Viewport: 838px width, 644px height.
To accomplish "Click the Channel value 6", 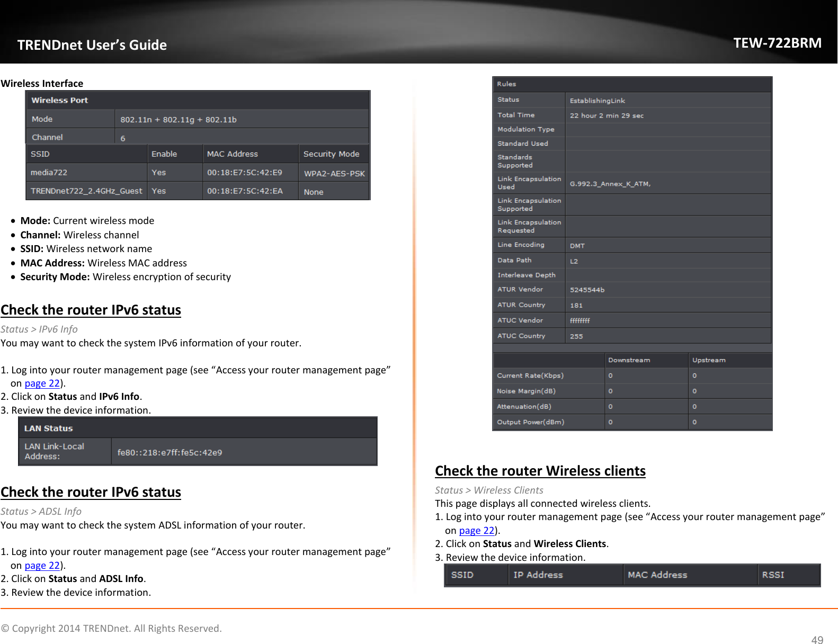I will tap(123, 138).
